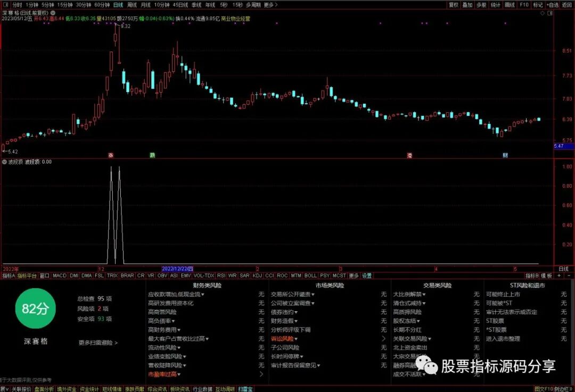Image resolution: width=575 pixels, height=392 pixels.
Task: Click the green 82分 score badge
Action: pyautogui.click(x=35, y=308)
